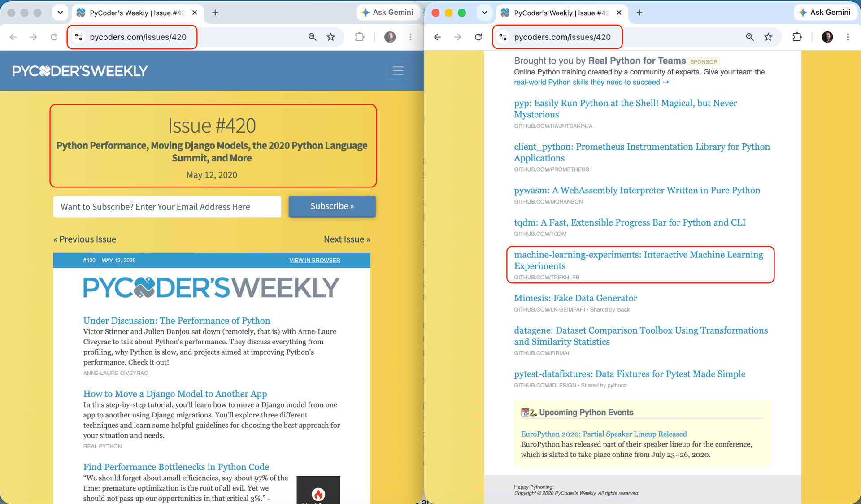Open site info icon in right window address bar
Viewport: 861px width, 504px height.
tap(503, 37)
